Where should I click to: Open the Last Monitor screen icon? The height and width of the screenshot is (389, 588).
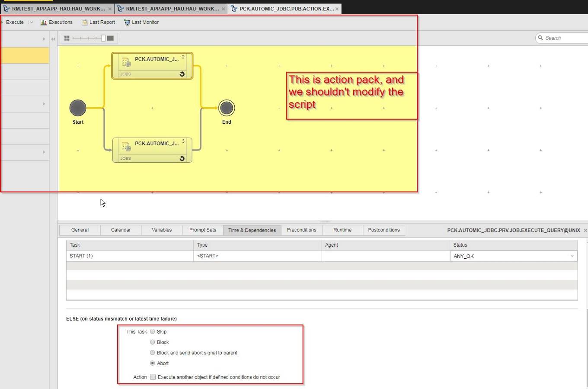pyautogui.click(x=126, y=22)
